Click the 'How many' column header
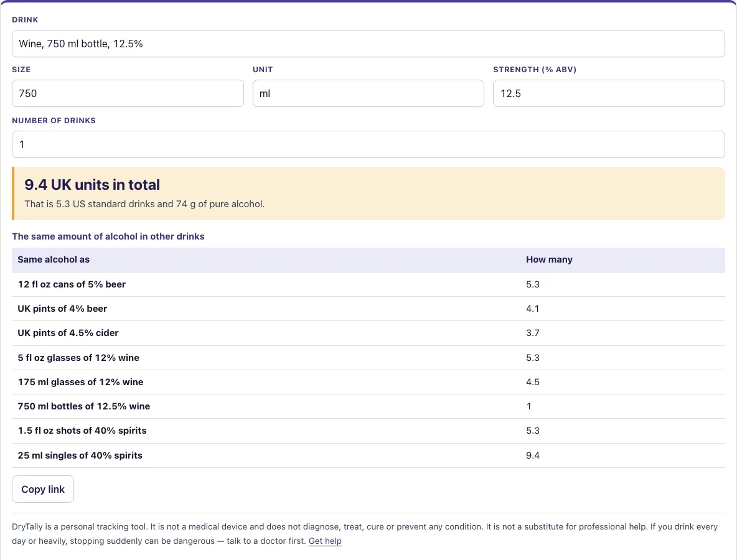This screenshot has width=737, height=560. (549, 259)
